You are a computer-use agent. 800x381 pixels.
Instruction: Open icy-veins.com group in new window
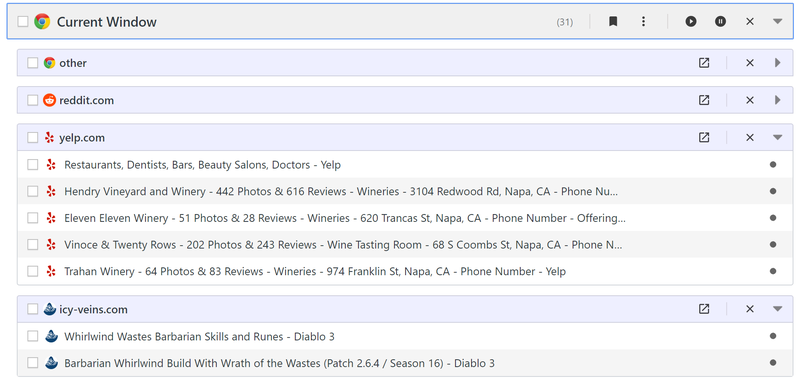tap(704, 309)
